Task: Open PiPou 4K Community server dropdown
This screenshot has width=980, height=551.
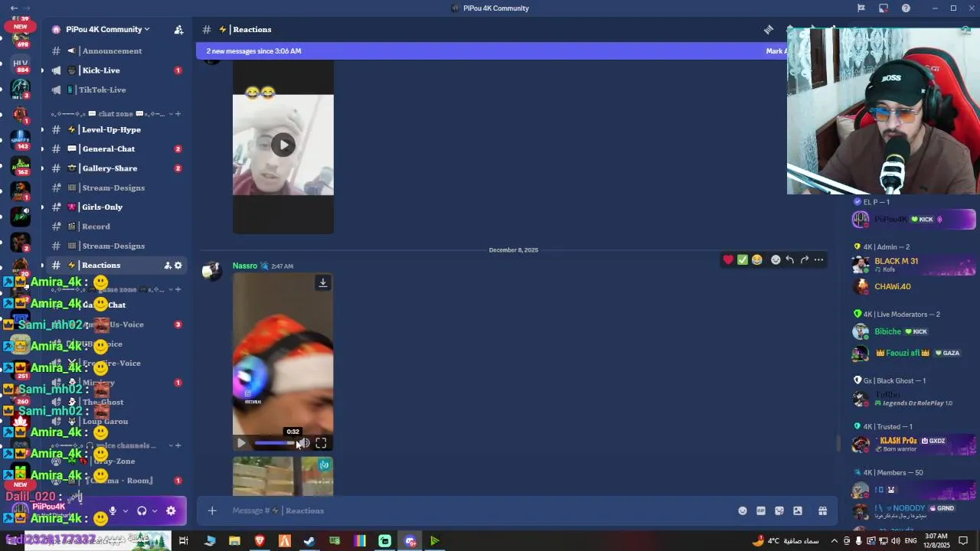Action: click(107, 29)
